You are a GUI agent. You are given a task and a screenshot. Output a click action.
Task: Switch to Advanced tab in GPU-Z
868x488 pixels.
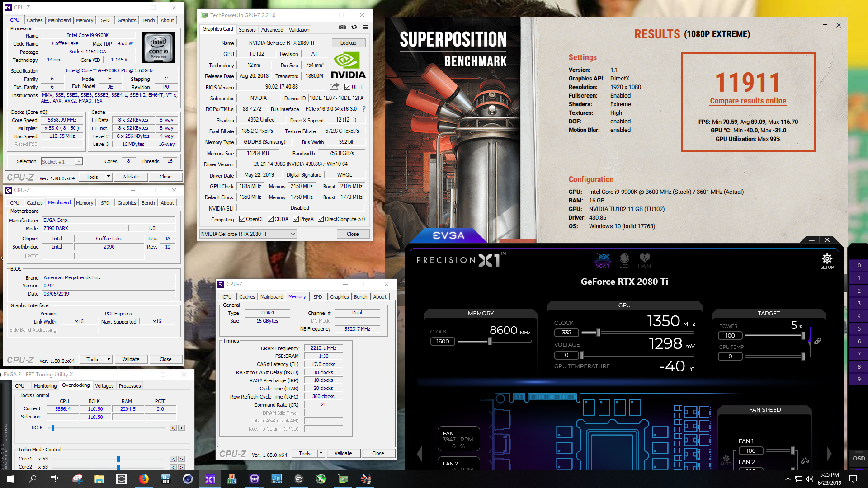pos(272,30)
